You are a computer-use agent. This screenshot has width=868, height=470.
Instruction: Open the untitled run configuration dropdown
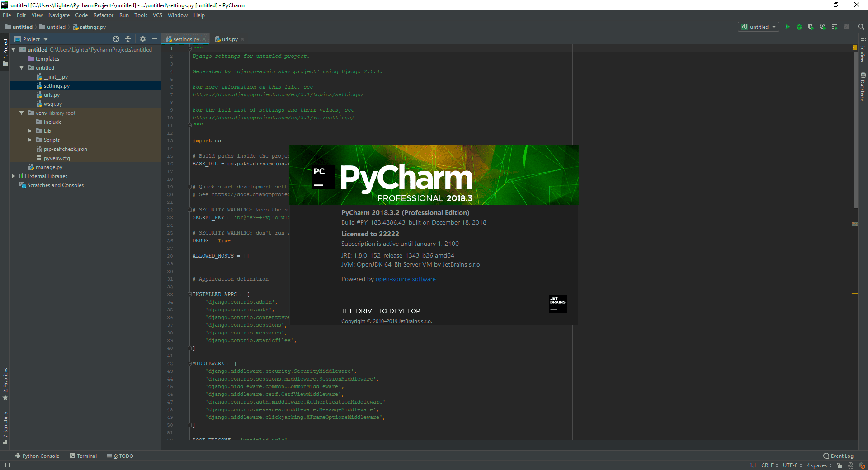pyautogui.click(x=759, y=27)
